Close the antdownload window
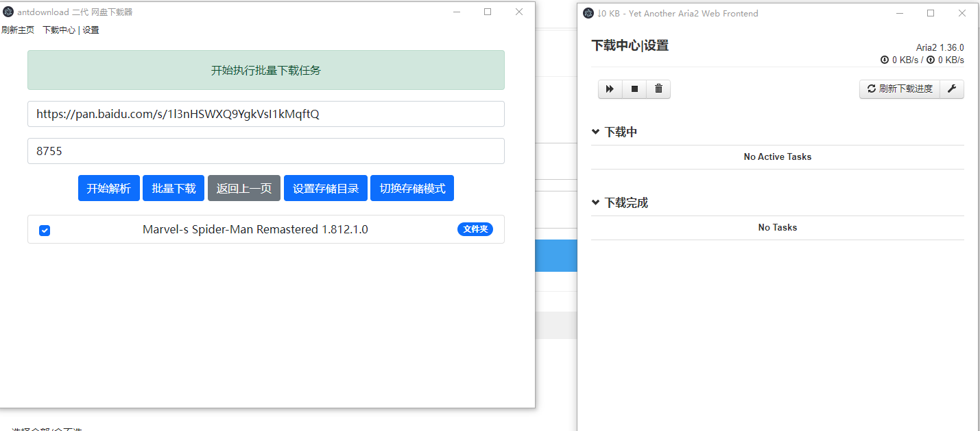The image size is (980, 431). point(519,12)
